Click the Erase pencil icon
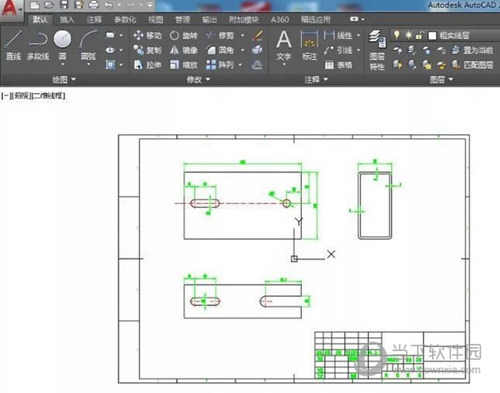This screenshot has width=500, height=393. tap(257, 35)
